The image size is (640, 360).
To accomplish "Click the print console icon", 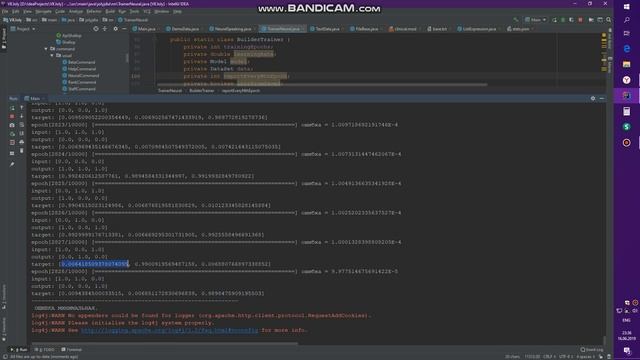I will [22, 142].
